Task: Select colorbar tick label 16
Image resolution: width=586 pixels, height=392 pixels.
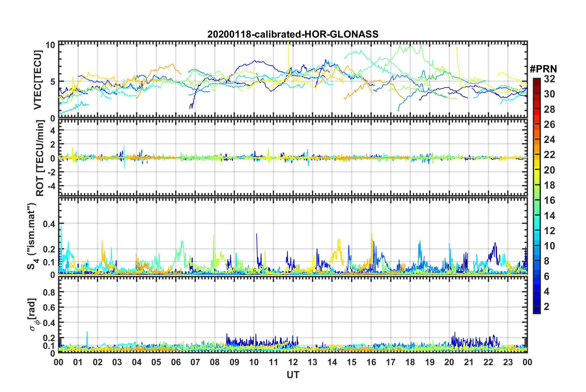Action: (549, 200)
